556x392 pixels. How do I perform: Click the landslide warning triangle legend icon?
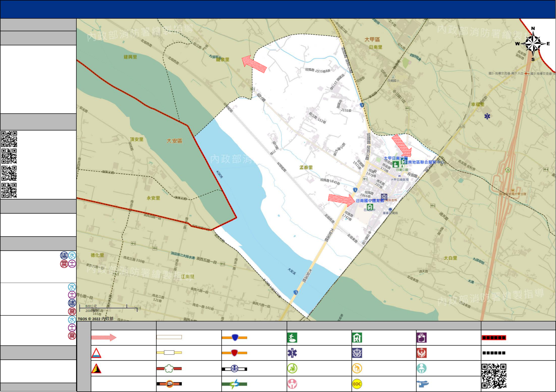pos(96,369)
